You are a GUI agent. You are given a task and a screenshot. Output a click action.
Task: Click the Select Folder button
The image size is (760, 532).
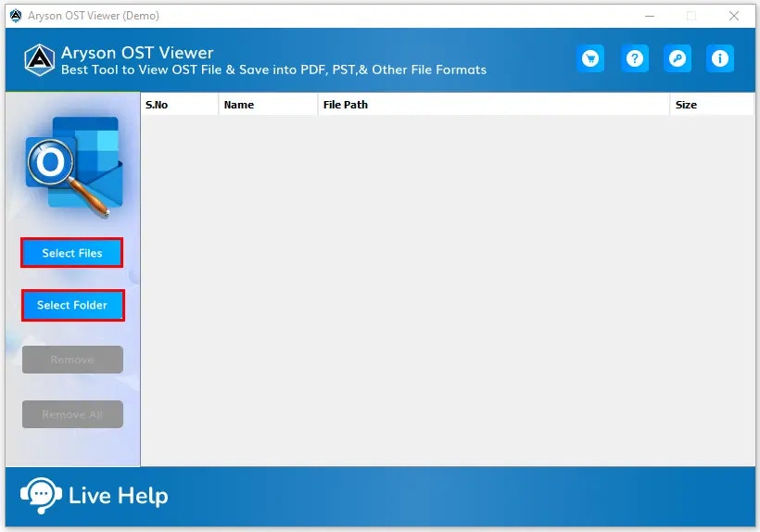(x=72, y=305)
